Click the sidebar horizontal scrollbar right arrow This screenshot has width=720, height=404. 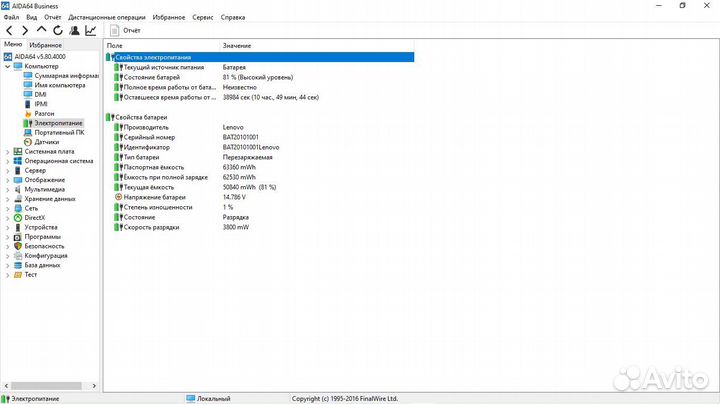click(94, 386)
